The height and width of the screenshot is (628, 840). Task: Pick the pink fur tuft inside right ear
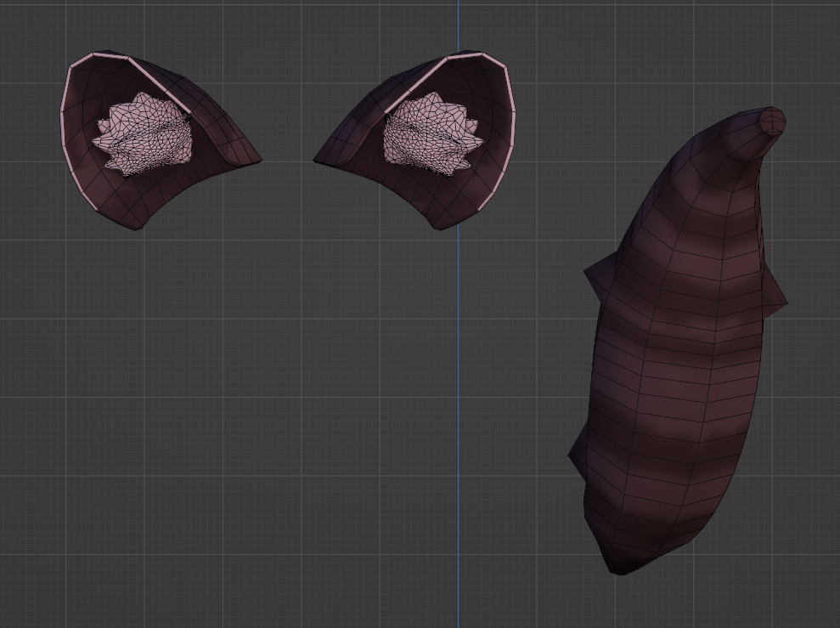(433, 134)
